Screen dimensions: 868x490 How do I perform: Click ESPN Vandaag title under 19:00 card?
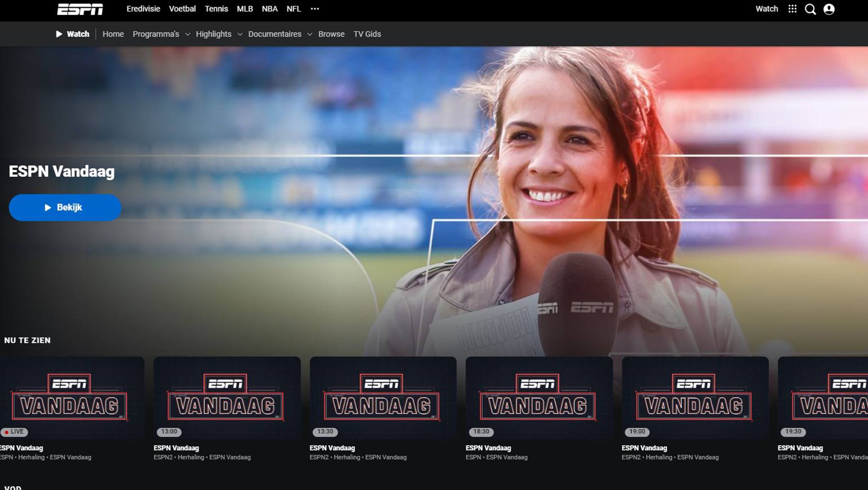[x=644, y=448]
